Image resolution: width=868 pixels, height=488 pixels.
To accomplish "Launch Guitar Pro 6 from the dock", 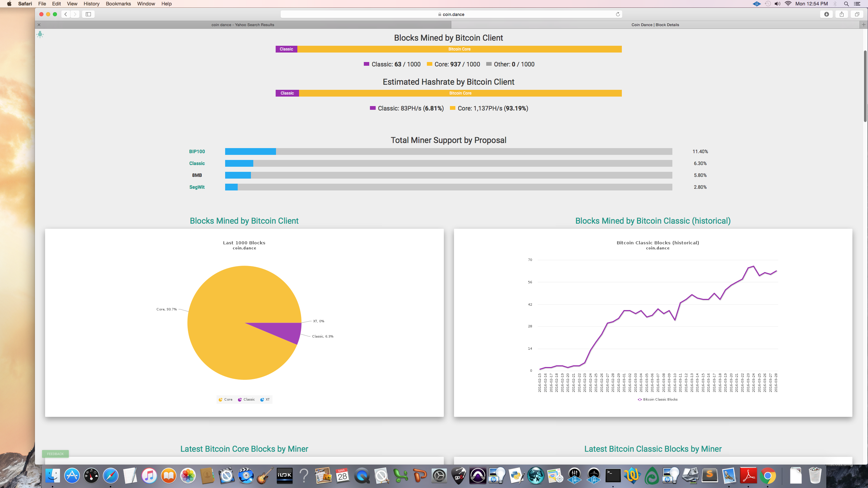I will tap(458, 476).
